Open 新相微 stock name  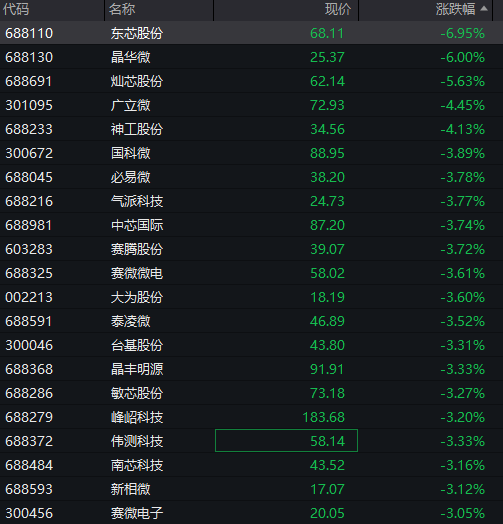click(x=131, y=490)
